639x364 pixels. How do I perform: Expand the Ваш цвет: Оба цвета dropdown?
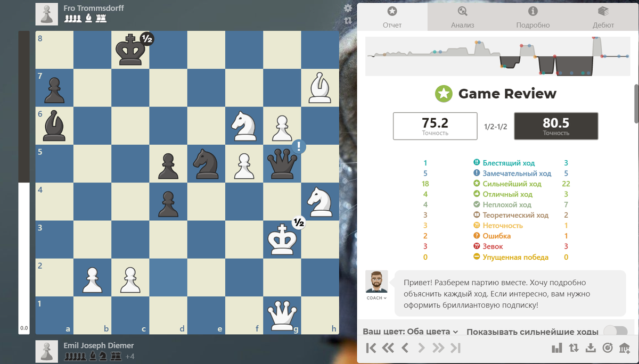(x=411, y=332)
